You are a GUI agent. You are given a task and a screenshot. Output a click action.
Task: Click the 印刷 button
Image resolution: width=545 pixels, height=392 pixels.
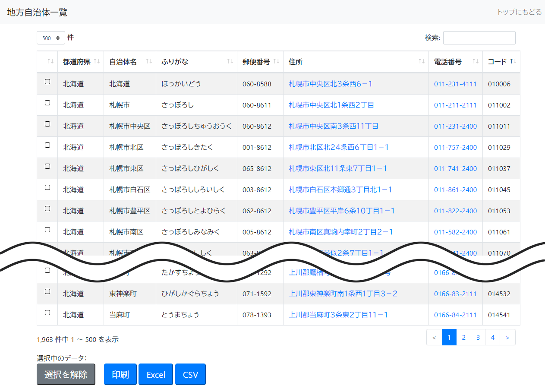120,374
